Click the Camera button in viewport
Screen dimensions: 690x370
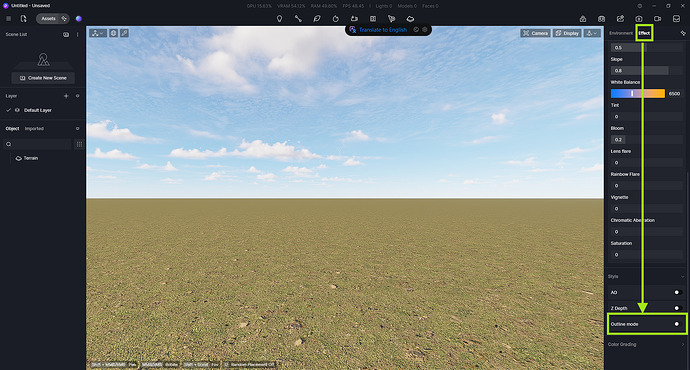pos(535,33)
